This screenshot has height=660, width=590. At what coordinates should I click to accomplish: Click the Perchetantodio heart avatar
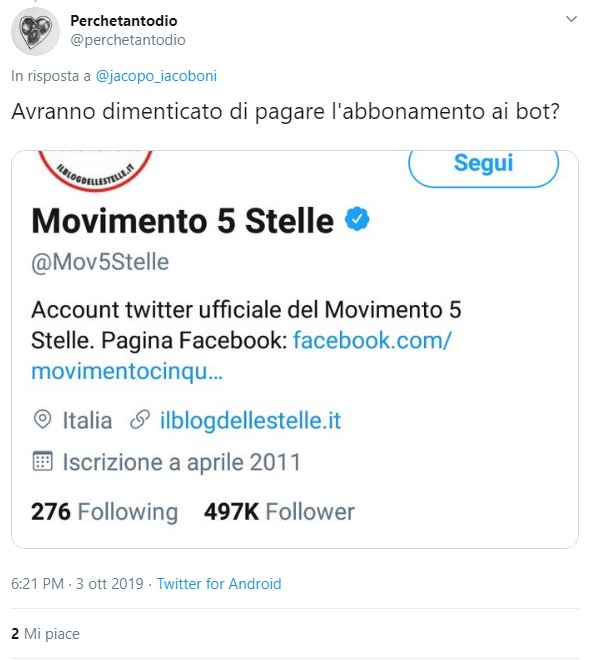(x=35, y=32)
